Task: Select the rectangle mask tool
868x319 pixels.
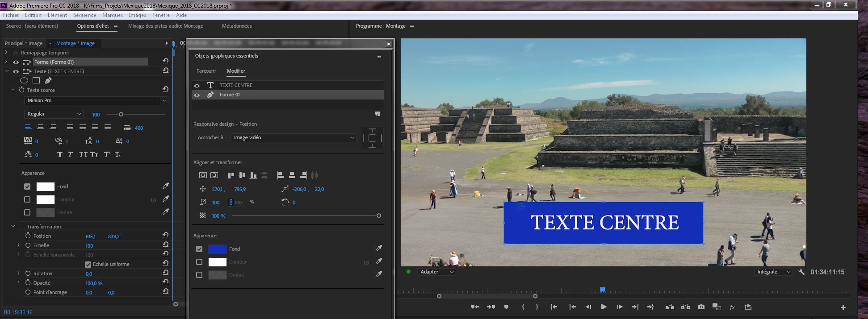Action: (x=36, y=81)
